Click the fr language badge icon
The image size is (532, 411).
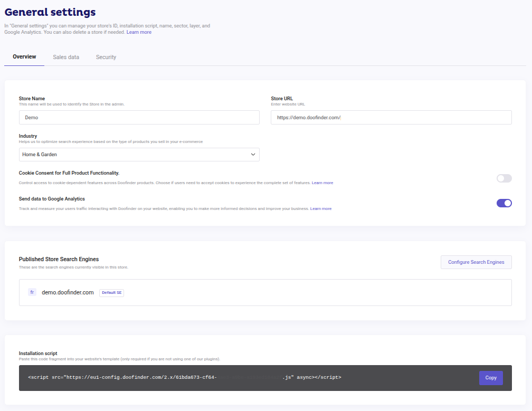point(32,292)
